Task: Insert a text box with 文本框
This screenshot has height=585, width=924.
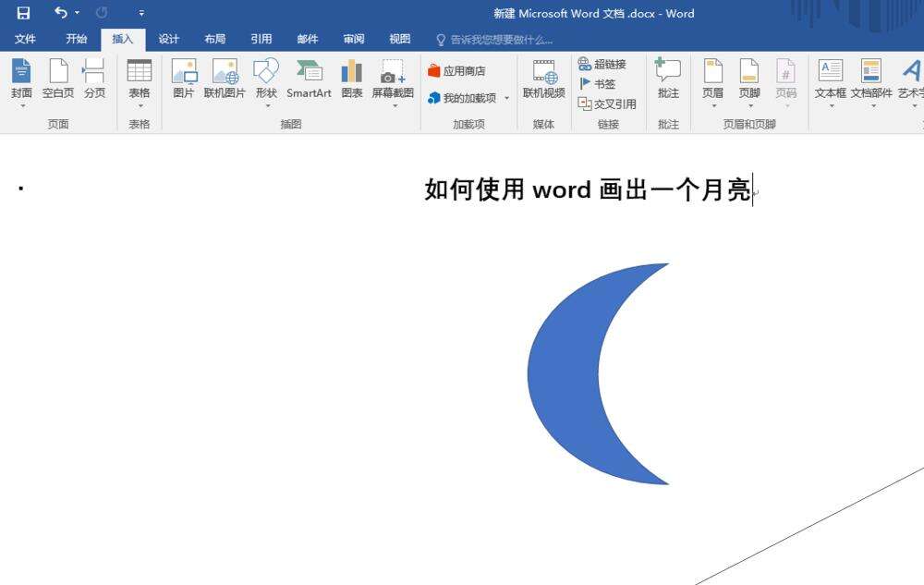Action: click(x=831, y=82)
